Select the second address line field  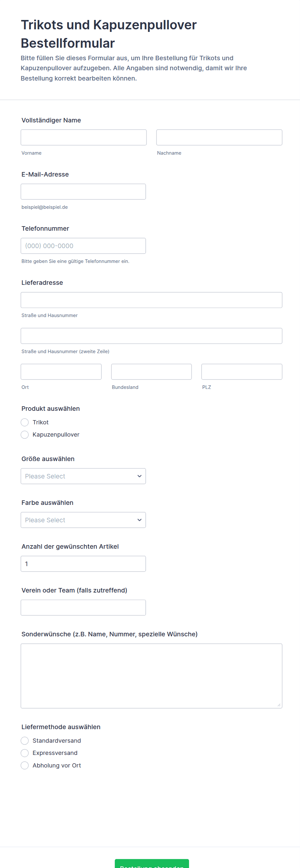point(151,336)
